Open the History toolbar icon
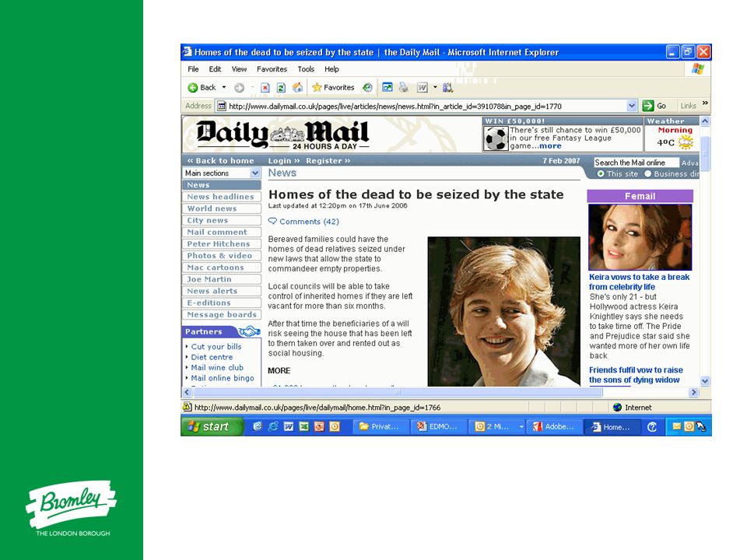 point(367,88)
